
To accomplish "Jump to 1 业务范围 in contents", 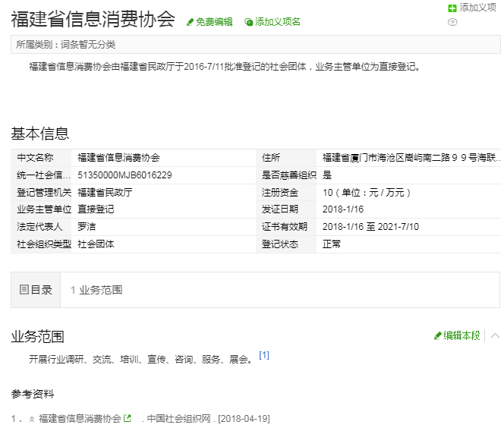I will 96,290.
